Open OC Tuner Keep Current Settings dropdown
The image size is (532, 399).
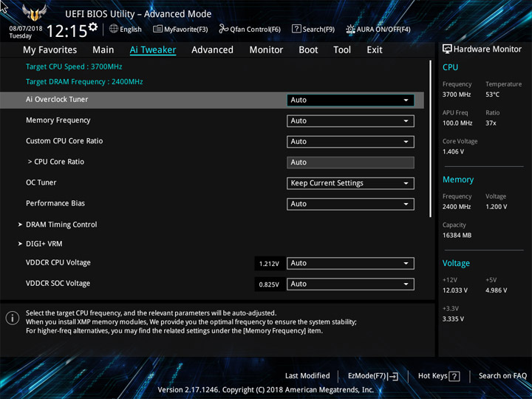tap(350, 183)
